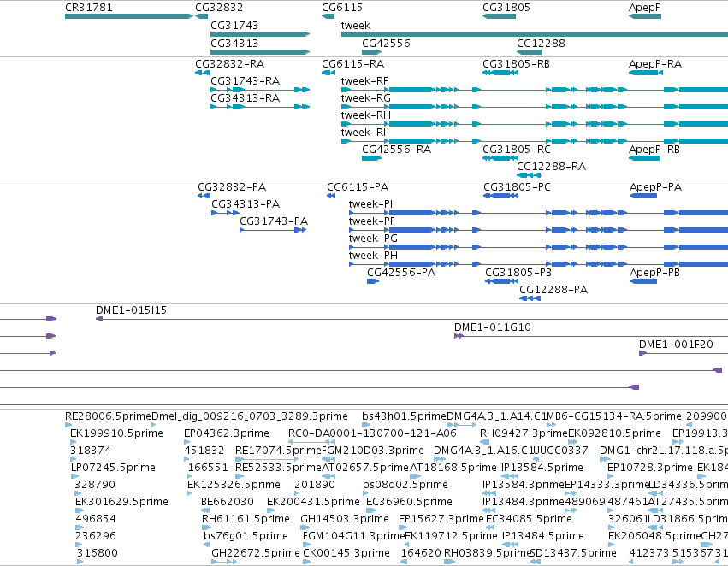
Task: Click the DME1-001F20 clone label
Action: [x=676, y=345]
